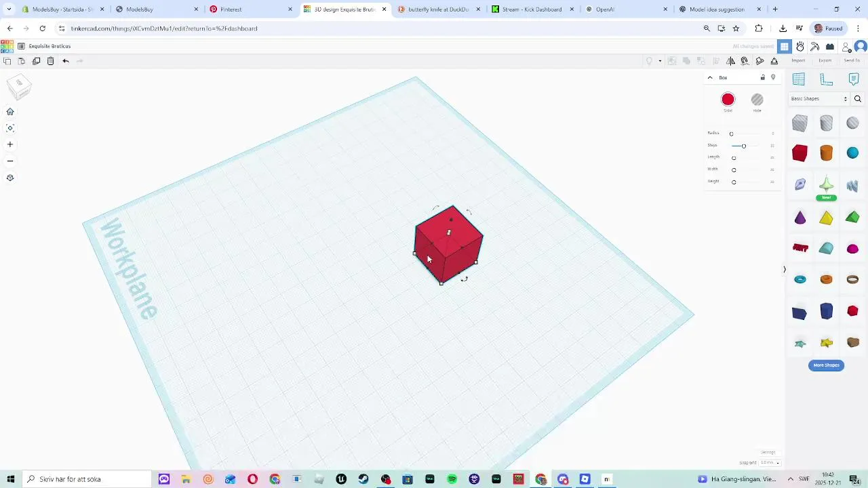Set the shape to Hole
The height and width of the screenshot is (488, 868).
point(757,100)
